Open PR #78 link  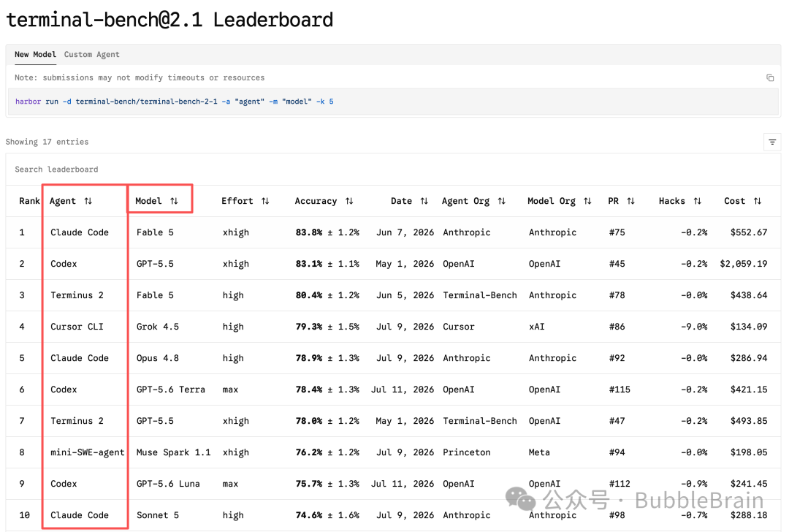pos(617,295)
